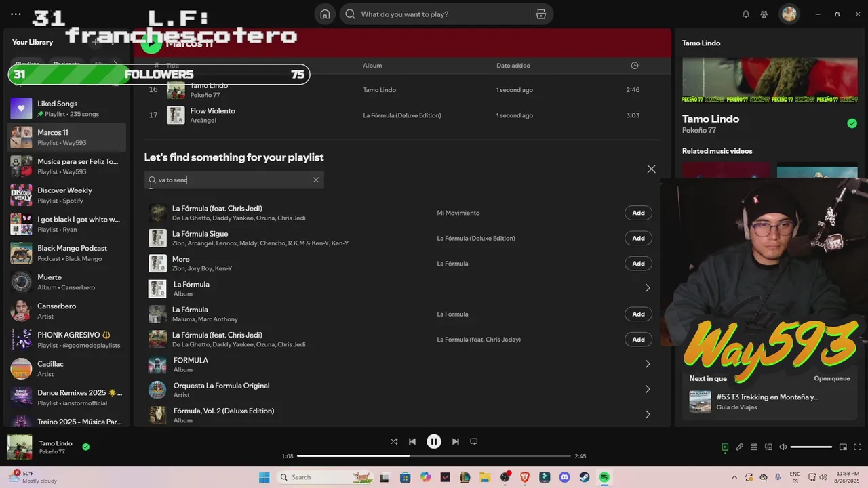Toggle the Now Playing view icon

[725, 447]
